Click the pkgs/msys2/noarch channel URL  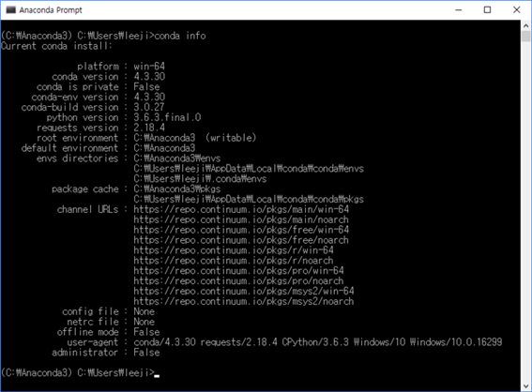coord(244,301)
